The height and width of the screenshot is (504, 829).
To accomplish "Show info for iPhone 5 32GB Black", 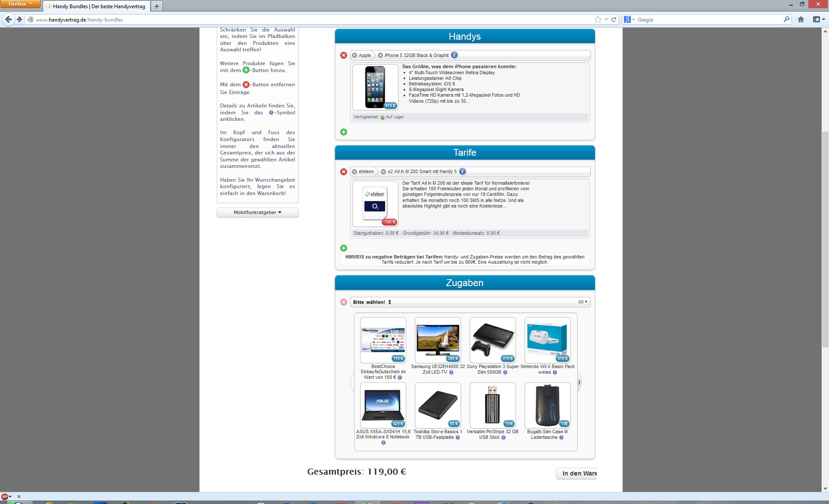I will (454, 55).
